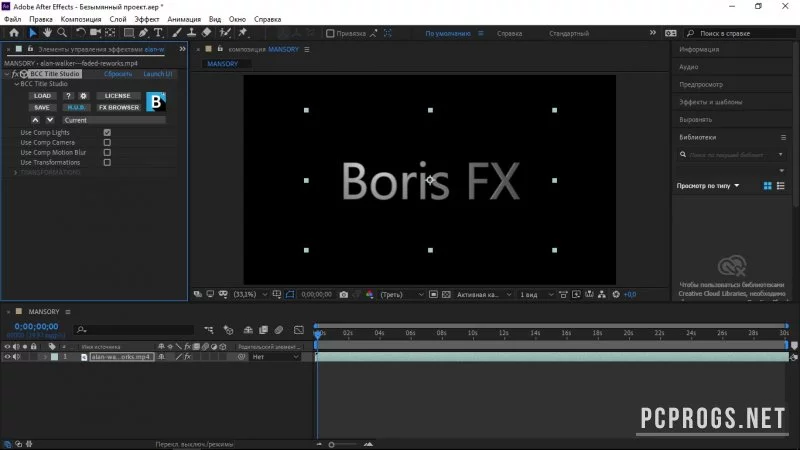This screenshot has height=450, width=800.
Task: Click the Сбросить reset link
Action: click(x=118, y=74)
